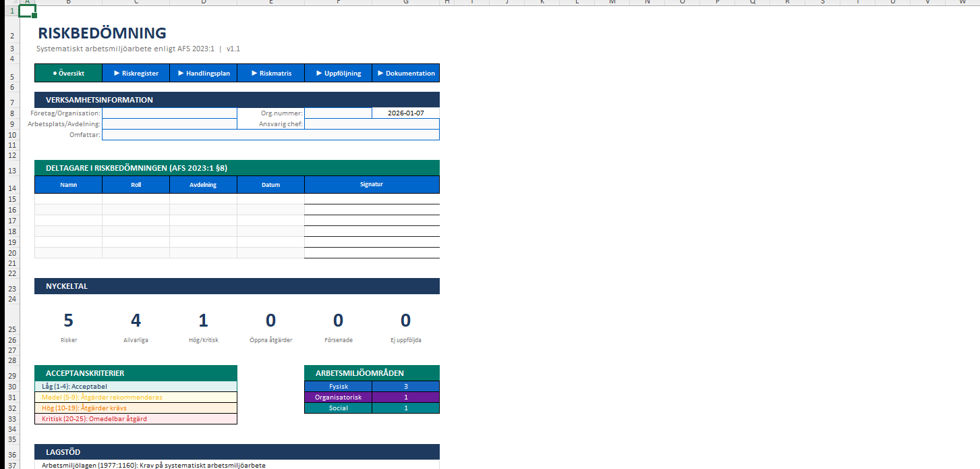Select the Arbetsplats/Avdelning input cell
This screenshot has height=469, width=980.
coord(169,124)
